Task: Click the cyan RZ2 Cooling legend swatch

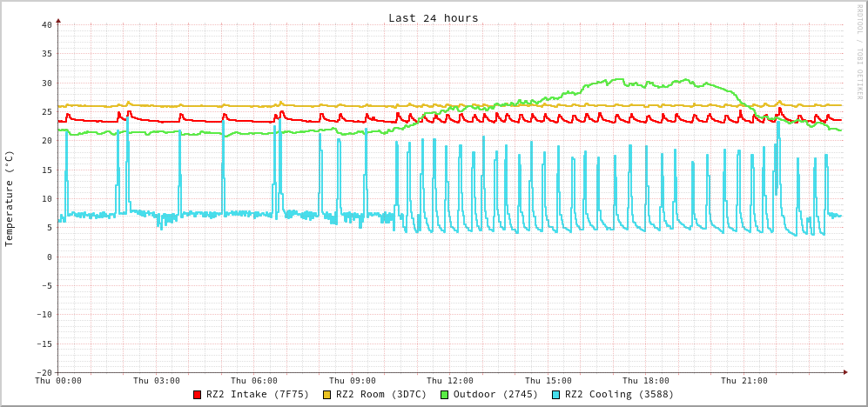Action: click(556, 395)
